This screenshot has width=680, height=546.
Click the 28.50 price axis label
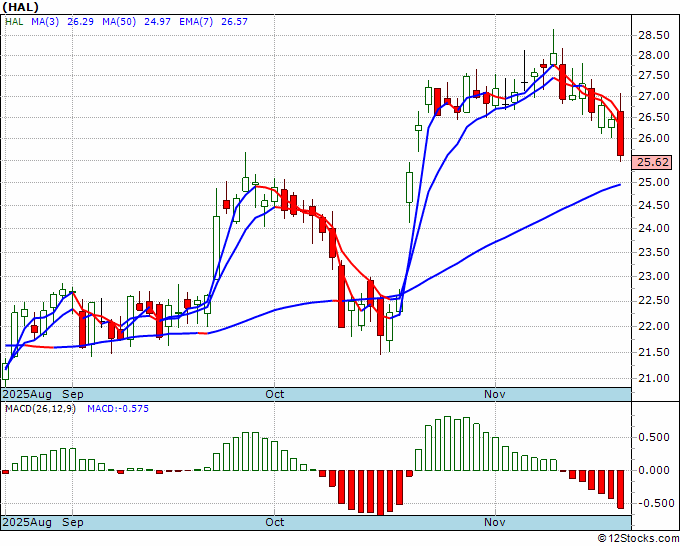(654, 36)
